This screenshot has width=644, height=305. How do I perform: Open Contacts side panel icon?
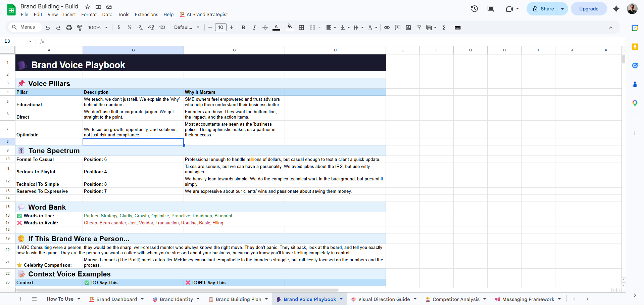coord(635,84)
